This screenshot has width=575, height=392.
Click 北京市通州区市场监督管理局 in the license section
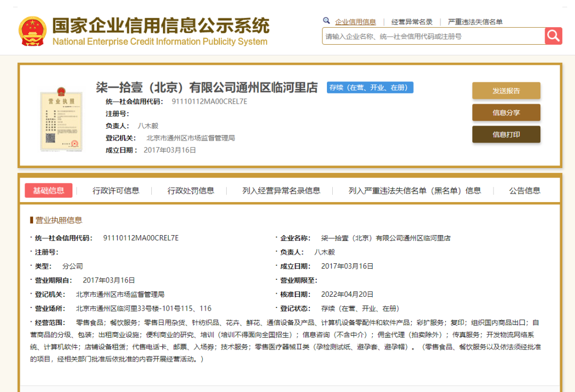120,295
